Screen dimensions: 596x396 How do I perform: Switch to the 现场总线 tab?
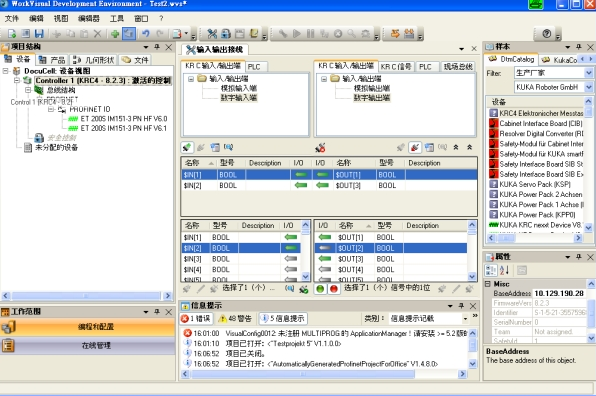click(x=457, y=67)
